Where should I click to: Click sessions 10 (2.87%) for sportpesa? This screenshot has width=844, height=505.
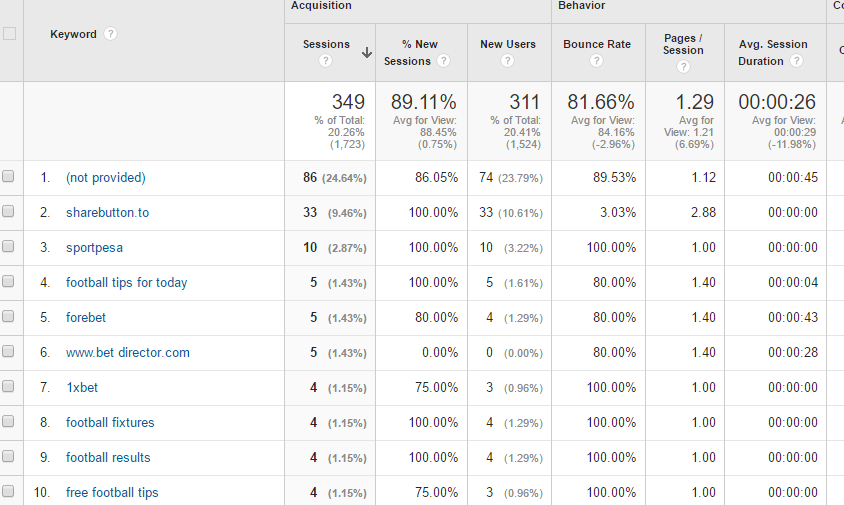click(x=335, y=248)
